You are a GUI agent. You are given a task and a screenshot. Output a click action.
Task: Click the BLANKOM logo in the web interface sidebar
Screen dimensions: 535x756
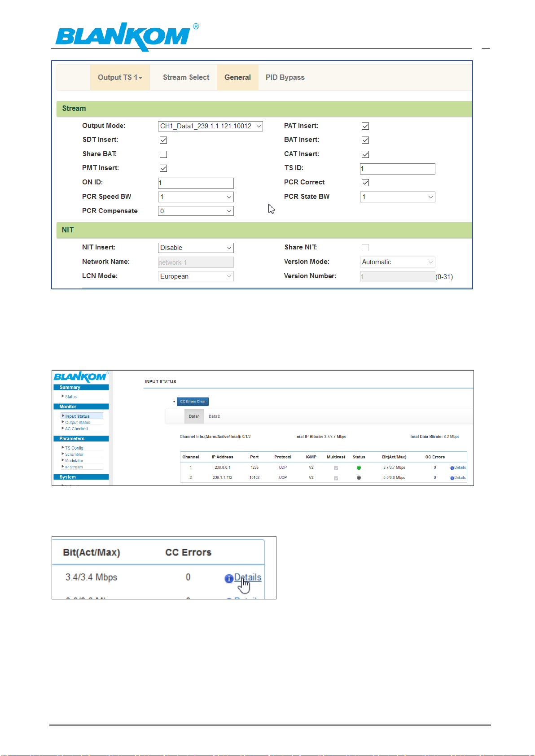pos(80,377)
